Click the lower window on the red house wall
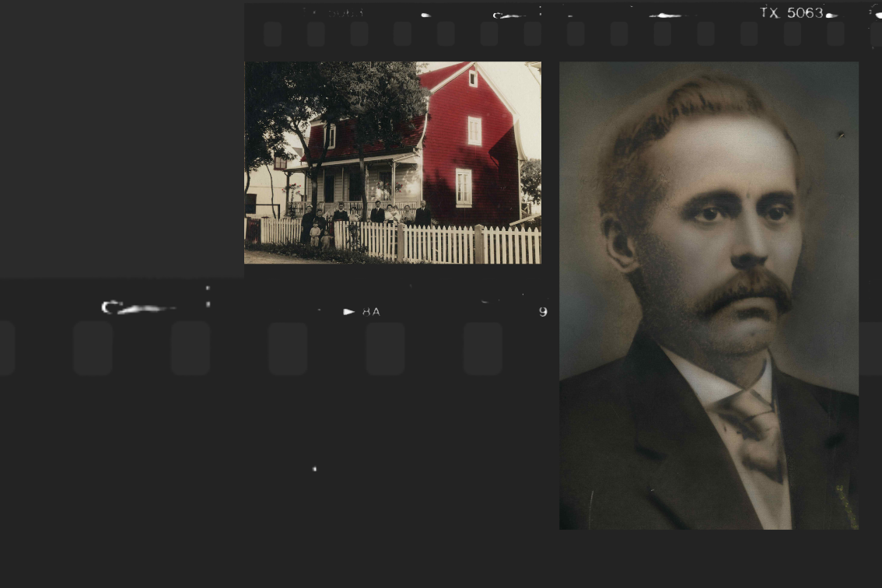Viewport: 882px width, 588px height. tap(464, 187)
